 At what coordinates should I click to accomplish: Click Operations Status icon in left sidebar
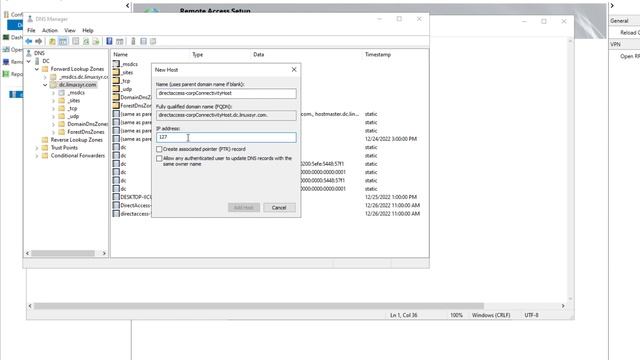pyautogui.click(x=6, y=49)
